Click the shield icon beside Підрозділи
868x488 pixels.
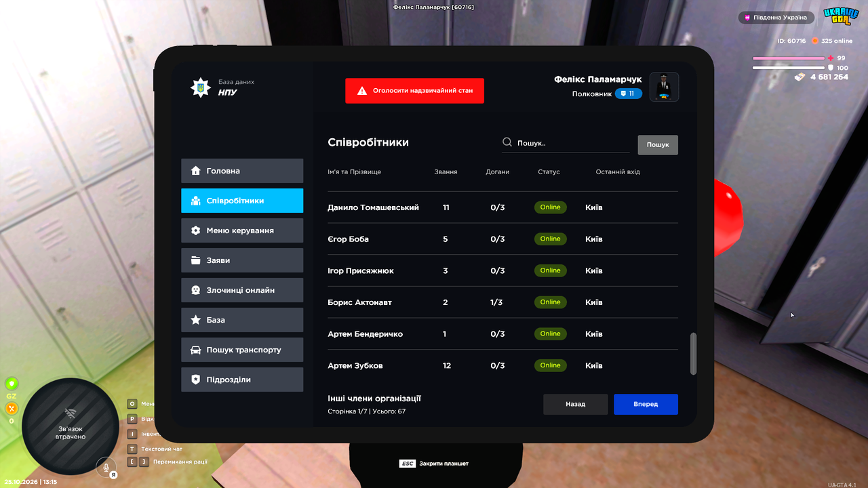pyautogui.click(x=195, y=380)
